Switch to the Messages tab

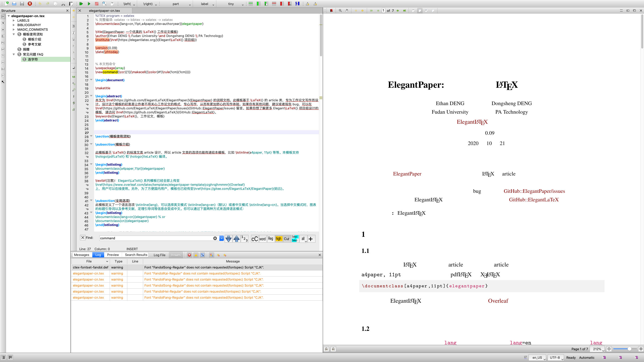tap(82, 255)
